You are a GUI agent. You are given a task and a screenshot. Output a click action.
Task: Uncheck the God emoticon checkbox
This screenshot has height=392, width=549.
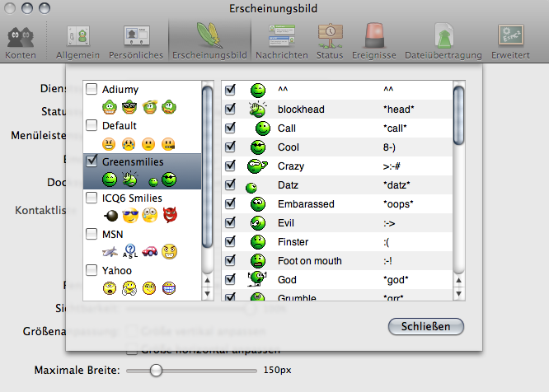230,279
